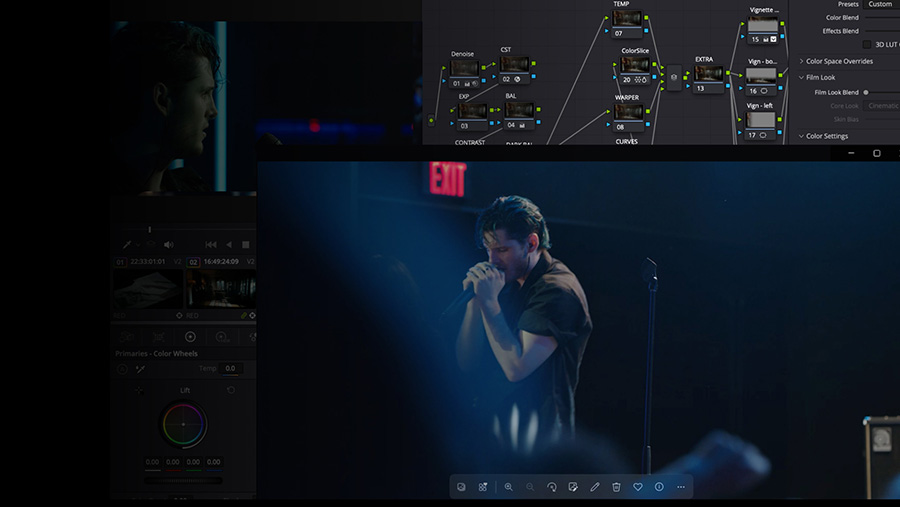
Task: Select clip 02 thumbnail in the timeline
Action: click(220, 289)
